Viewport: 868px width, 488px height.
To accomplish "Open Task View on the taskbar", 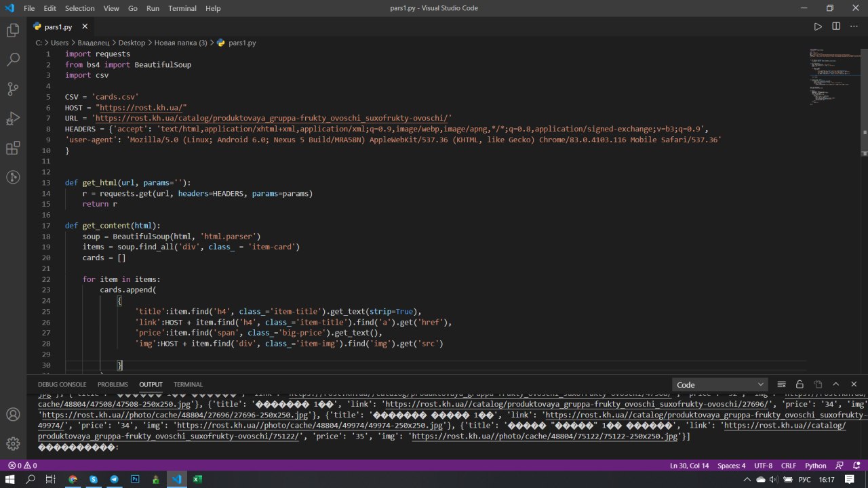I will click(x=50, y=479).
